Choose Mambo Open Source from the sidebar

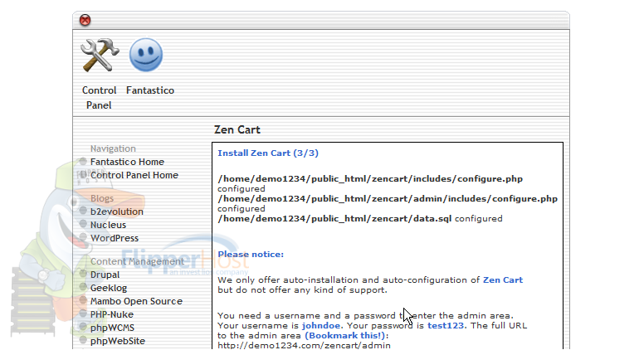(136, 301)
